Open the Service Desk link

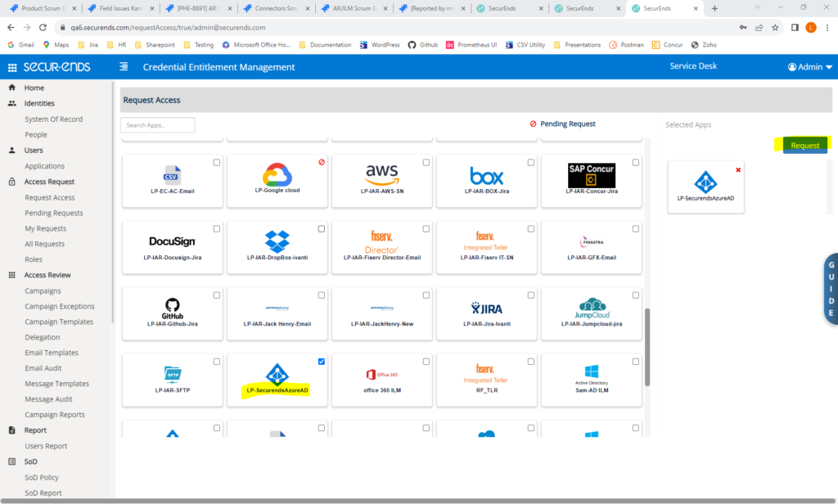[693, 65]
